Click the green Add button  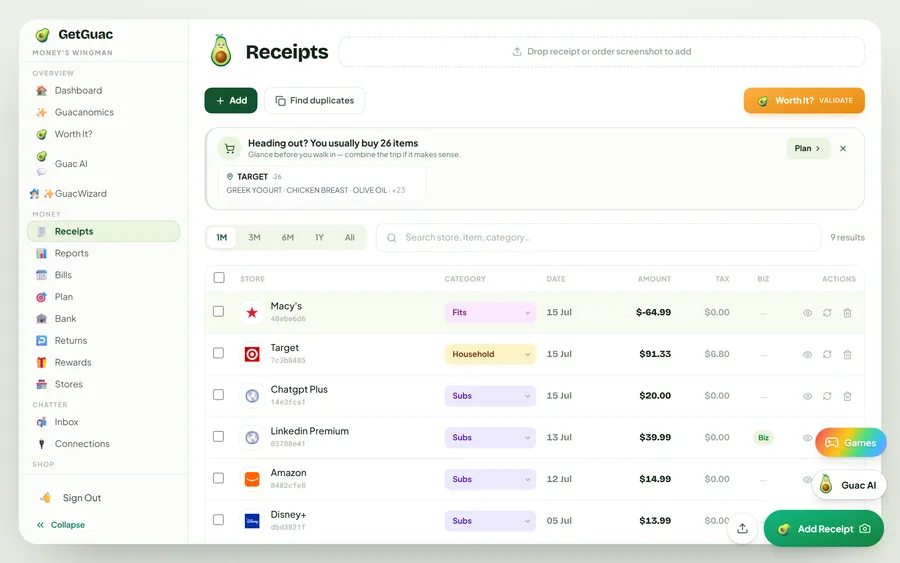pos(231,100)
